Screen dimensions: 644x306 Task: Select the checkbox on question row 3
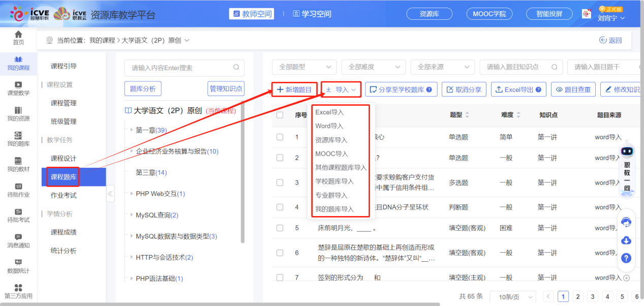[280, 182]
